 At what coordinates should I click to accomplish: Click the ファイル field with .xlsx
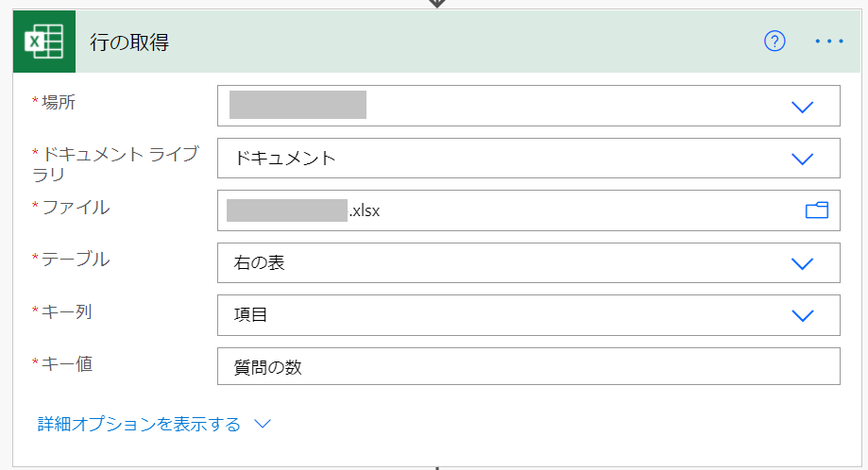click(529, 210)
